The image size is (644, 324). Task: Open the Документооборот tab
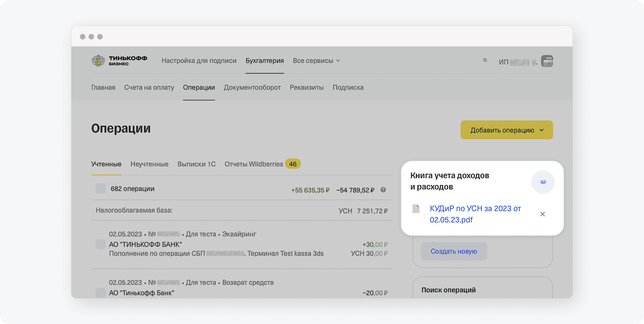pyautogui.click(x=252, y=87)
